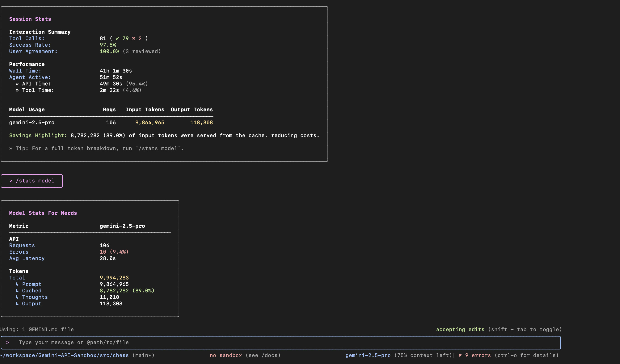620x364 pixels.
Task: Click 'Using: 1 GEMINI.md file' line
Action: pos(37,330)
